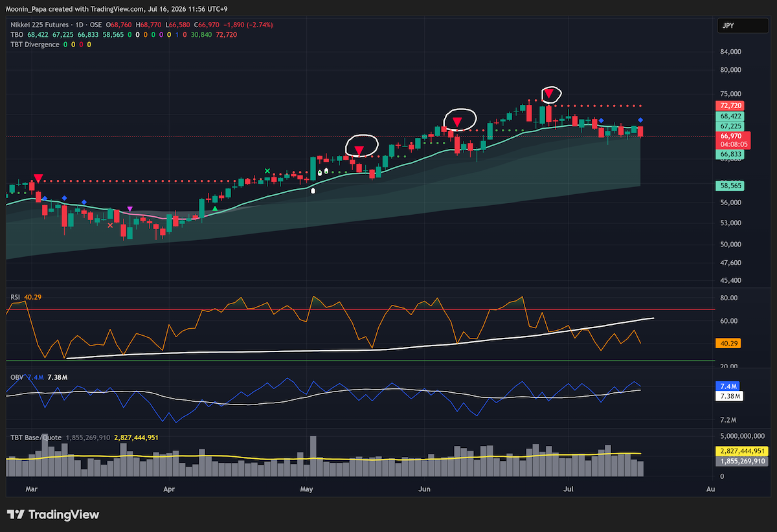The height and width of the screenshot is (532, 777).
Task: Click the OBV indicator label
Action: [x=16, y=377]
